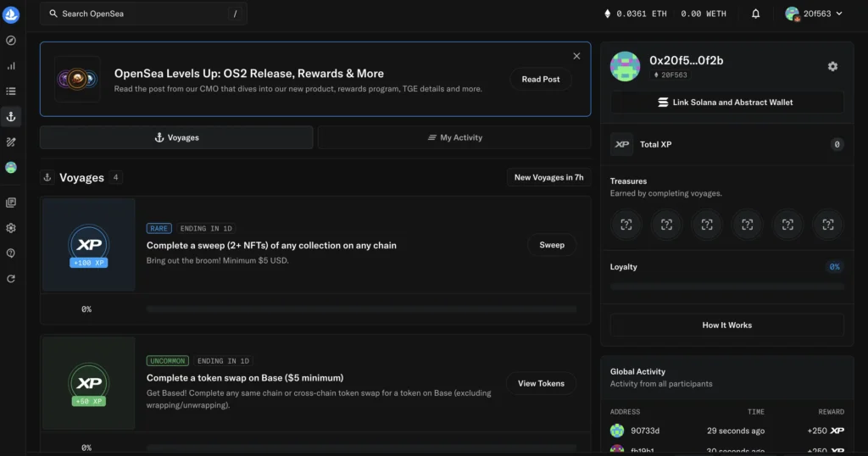
Task: Open profile settings gear beside 0x20f5...0f2b
Action: (x=832, y=66)
